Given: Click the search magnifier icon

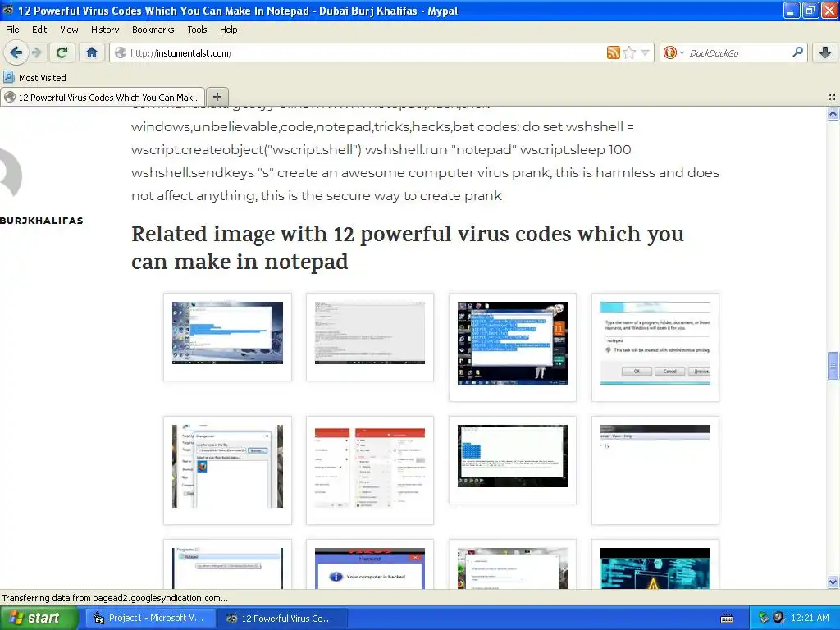Looking at the screenshot, I should 797,52.
